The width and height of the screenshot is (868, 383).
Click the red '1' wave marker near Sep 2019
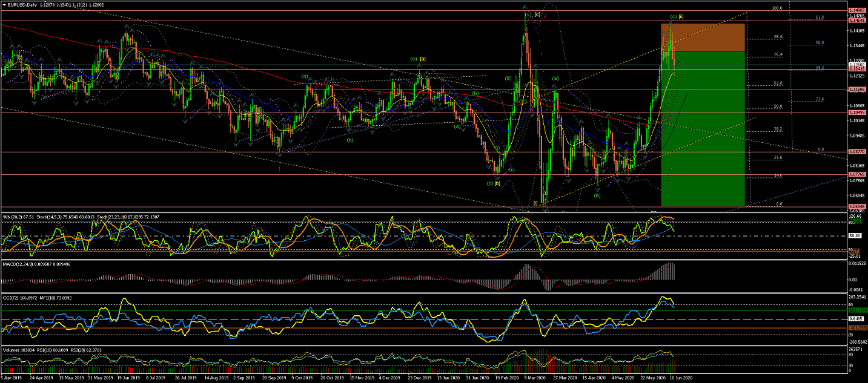(x=279, y=169)
